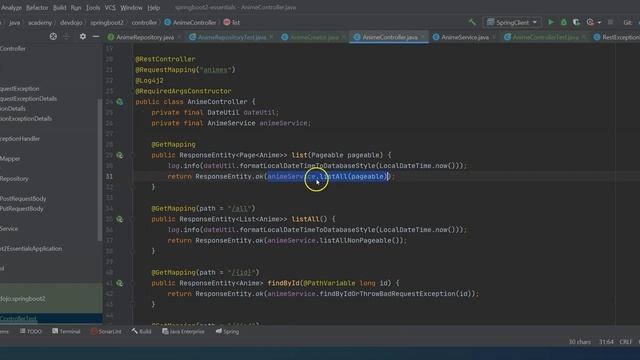The width and height of the screenshot is (640, 360).
Task: Select Mapper item in project tree
Action: 10,159
